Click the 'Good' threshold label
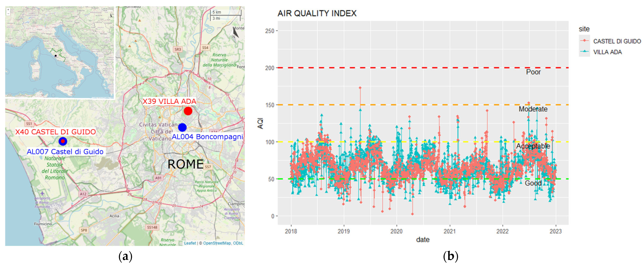644x267 pixels. coord(533,183)
